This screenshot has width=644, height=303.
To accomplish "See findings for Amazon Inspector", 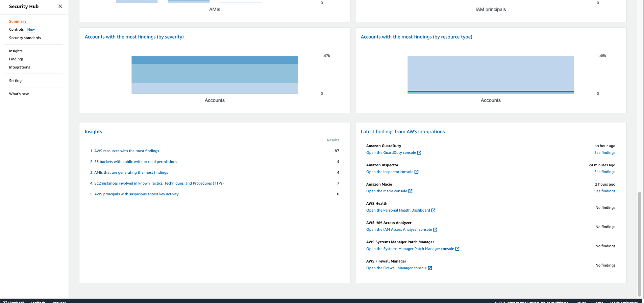I will pos(605,172).
